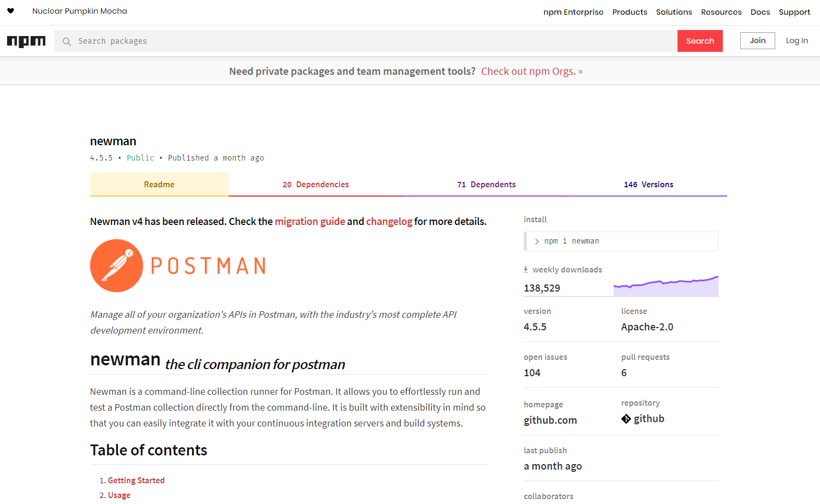Click the Postman orange circle logo
Screen dimensions: 820x504
[116, 266]
